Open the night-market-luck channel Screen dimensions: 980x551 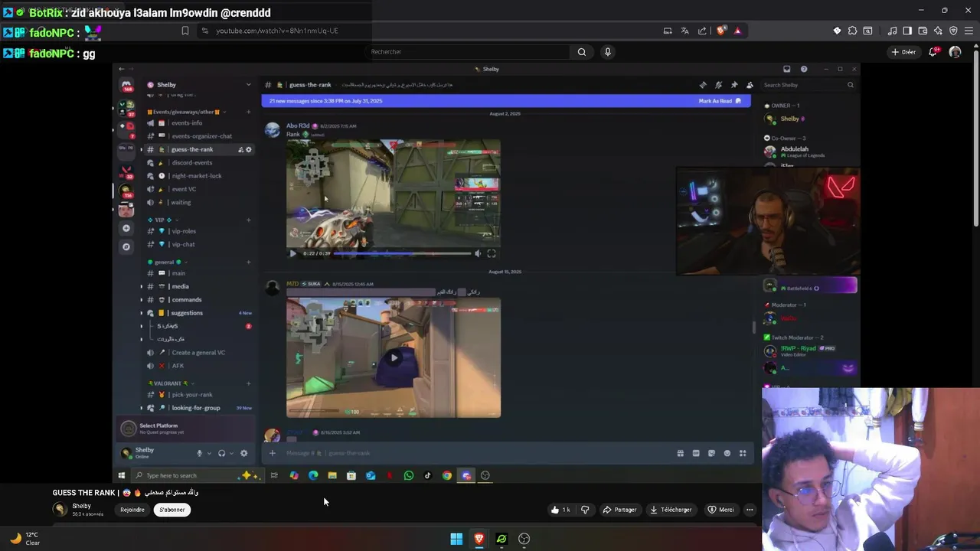pos(198,176)
